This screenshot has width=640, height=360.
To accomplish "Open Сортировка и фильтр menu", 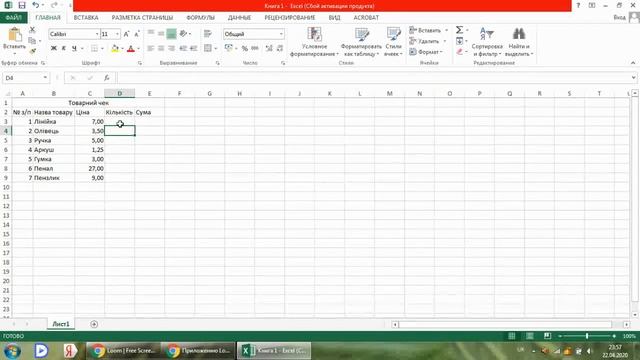I will pos(487,41).
